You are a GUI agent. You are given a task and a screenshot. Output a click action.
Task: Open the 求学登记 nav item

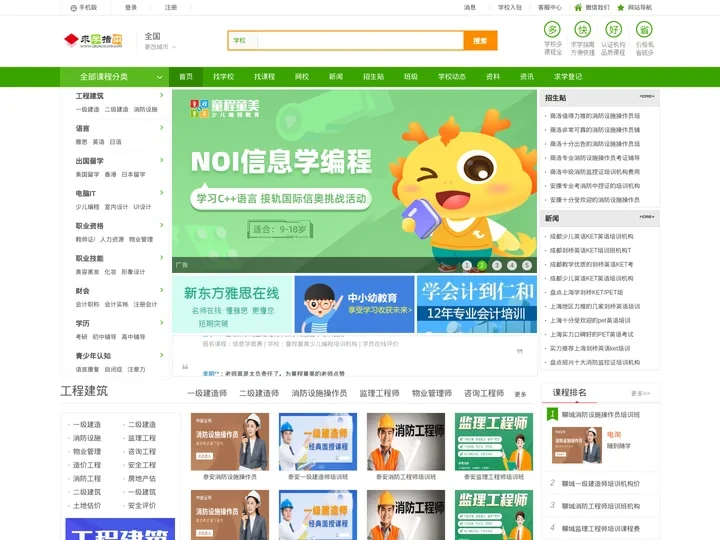click(x=568, y=77)
